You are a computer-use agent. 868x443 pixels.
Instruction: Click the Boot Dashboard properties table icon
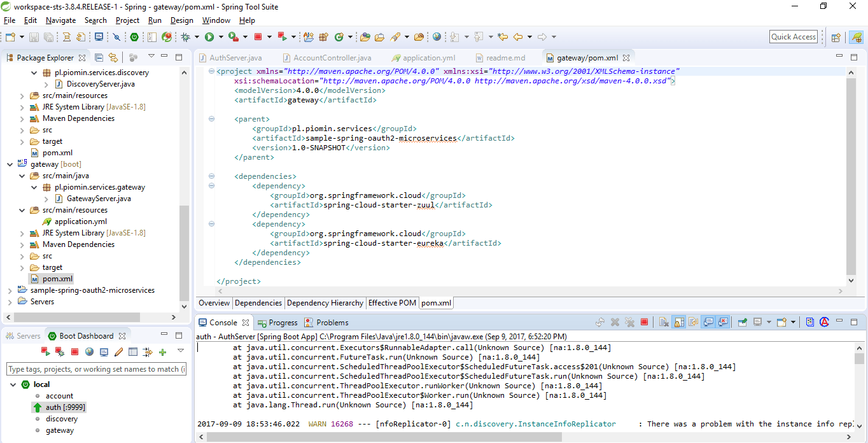click(x=133, y=351)
